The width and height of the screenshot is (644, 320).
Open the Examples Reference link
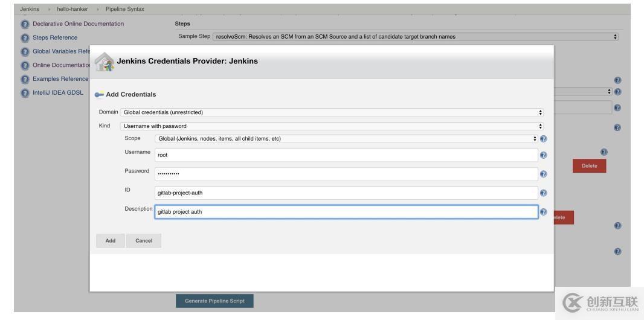tap(60, 78)
